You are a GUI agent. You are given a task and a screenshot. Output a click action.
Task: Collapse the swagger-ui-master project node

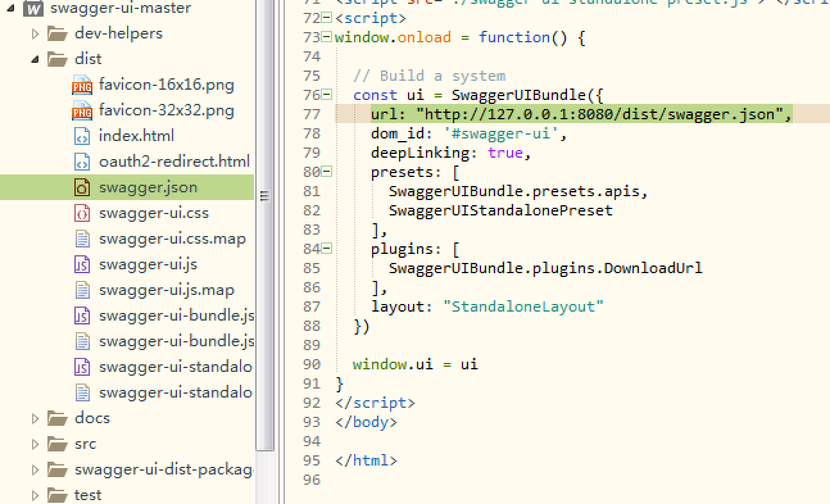coord(12,8)
